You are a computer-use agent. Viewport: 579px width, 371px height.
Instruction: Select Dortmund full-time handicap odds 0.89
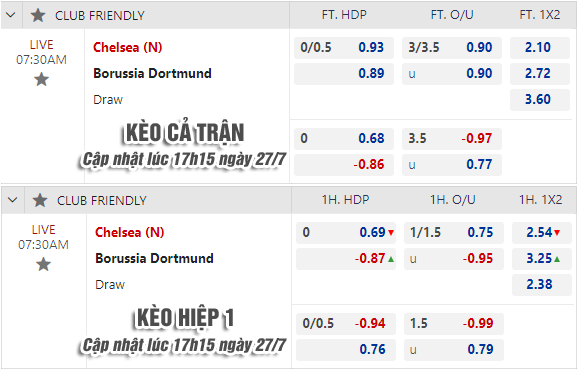(344, 73)
